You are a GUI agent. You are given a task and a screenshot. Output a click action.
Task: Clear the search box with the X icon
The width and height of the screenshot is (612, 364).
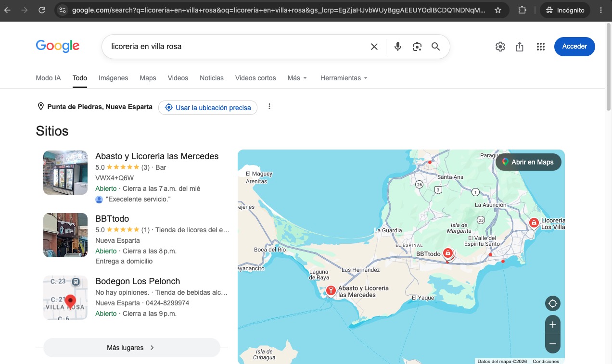tap(374, 47)
